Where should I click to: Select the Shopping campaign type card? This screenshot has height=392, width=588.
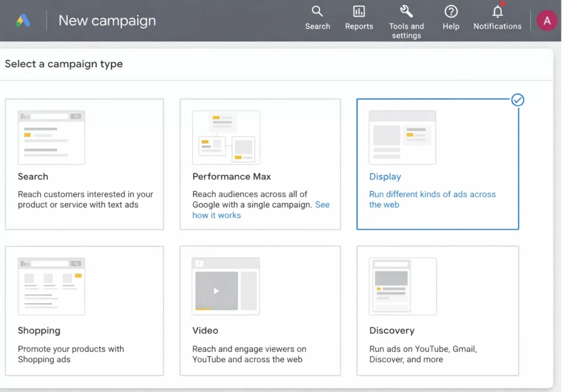click(84, 311)
